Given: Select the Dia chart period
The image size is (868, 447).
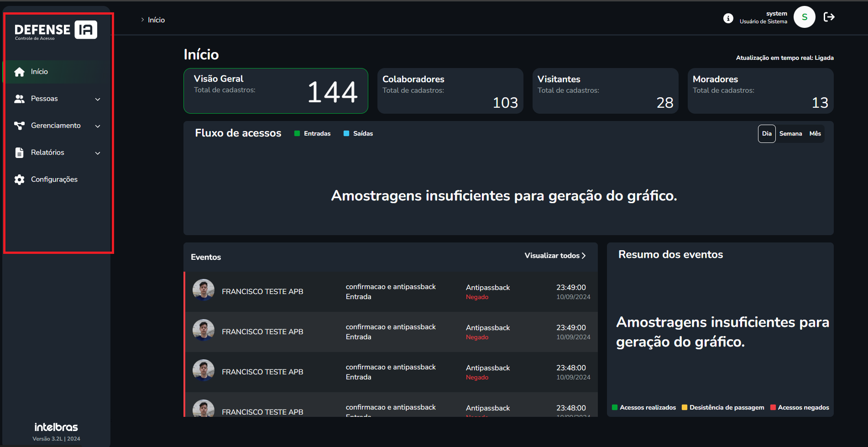Looking at the screenshot, I should click(x=767, y=134).
